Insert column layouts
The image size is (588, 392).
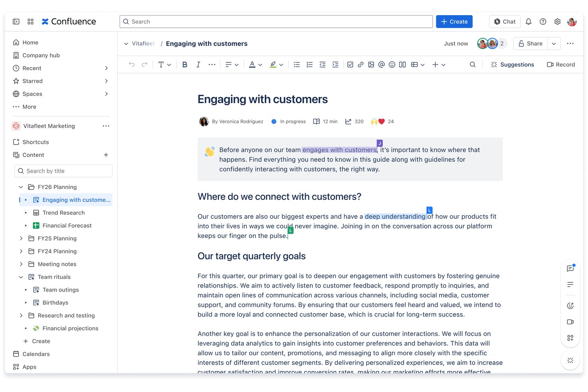(402, 64)
